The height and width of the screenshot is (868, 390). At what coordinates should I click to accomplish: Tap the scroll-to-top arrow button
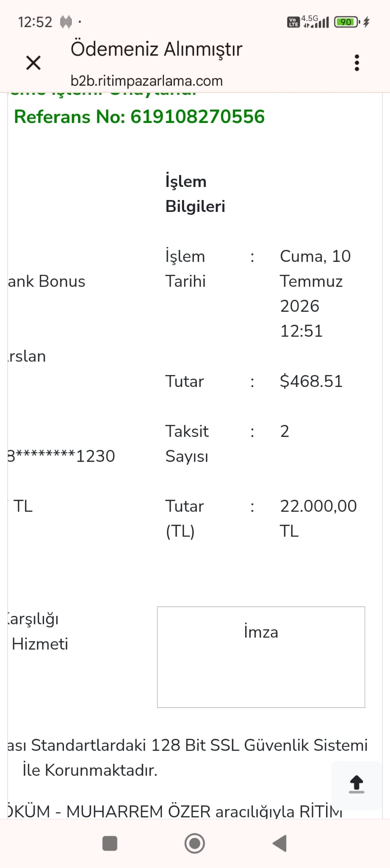[x=357, y=785]
